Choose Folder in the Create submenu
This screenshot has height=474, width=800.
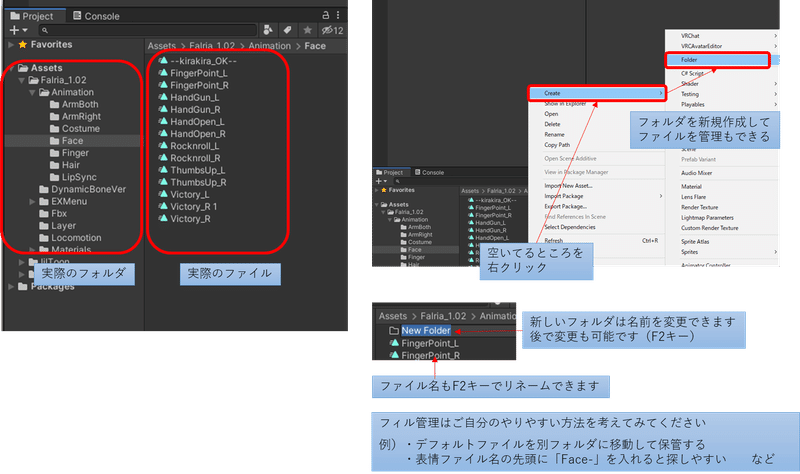[717, 60]
